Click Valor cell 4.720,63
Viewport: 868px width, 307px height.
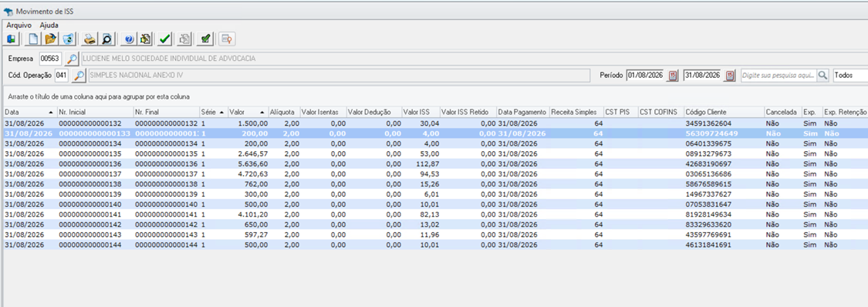(248, 174)
